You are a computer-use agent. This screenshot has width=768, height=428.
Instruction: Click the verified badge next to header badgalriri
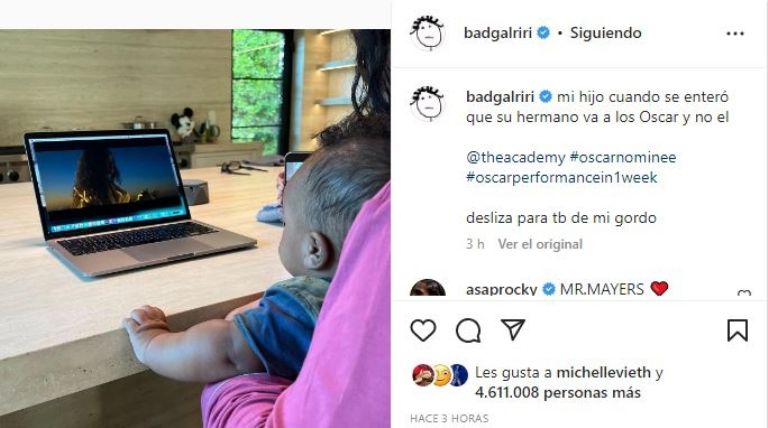pyautogui.click(x=543, y=33)
